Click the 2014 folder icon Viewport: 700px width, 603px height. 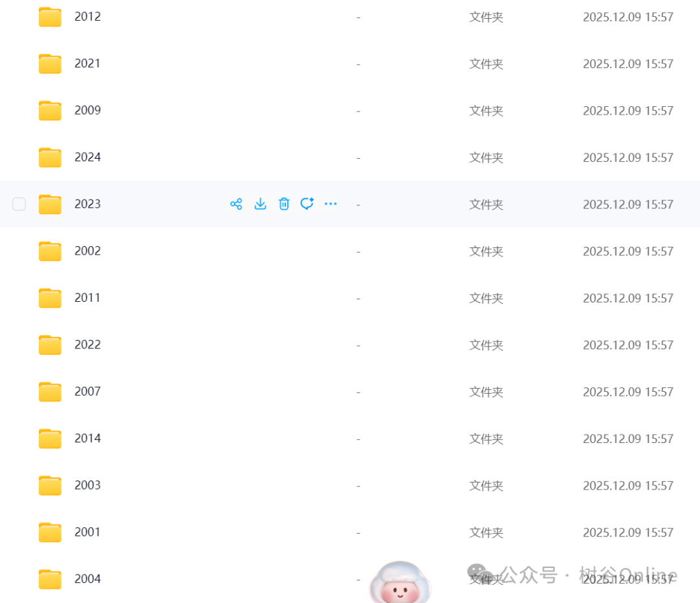click(50, 438)
